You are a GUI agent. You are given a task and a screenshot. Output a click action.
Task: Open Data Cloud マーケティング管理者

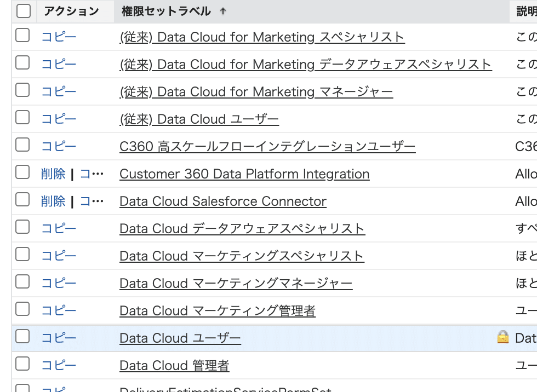click(218, 310)
